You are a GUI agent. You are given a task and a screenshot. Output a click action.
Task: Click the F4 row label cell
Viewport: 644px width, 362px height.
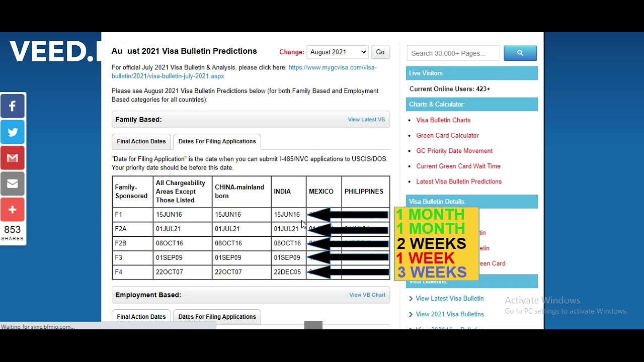coord(133,272)
